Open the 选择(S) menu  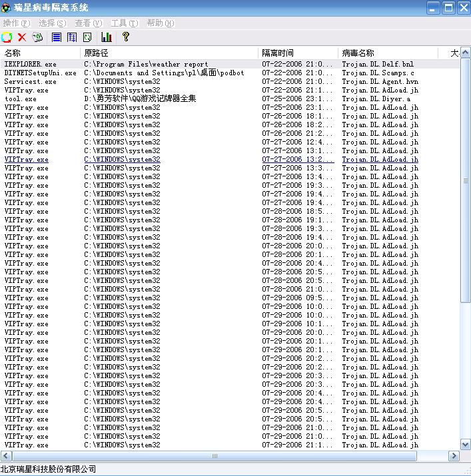point(52,23)
